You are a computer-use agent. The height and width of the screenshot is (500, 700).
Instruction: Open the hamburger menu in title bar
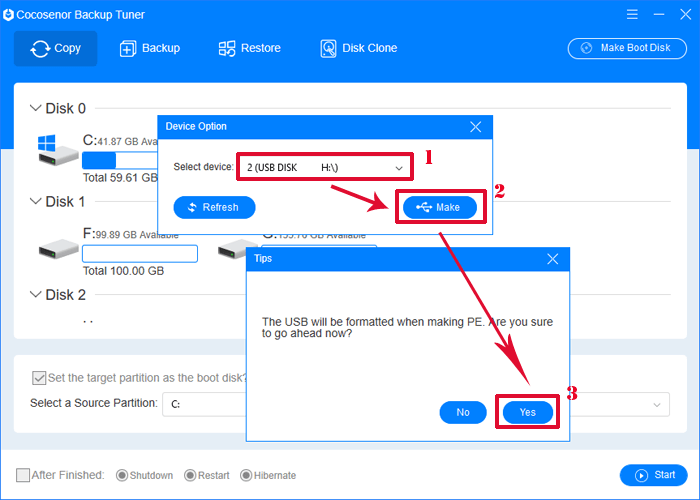[x=632, y=14]
